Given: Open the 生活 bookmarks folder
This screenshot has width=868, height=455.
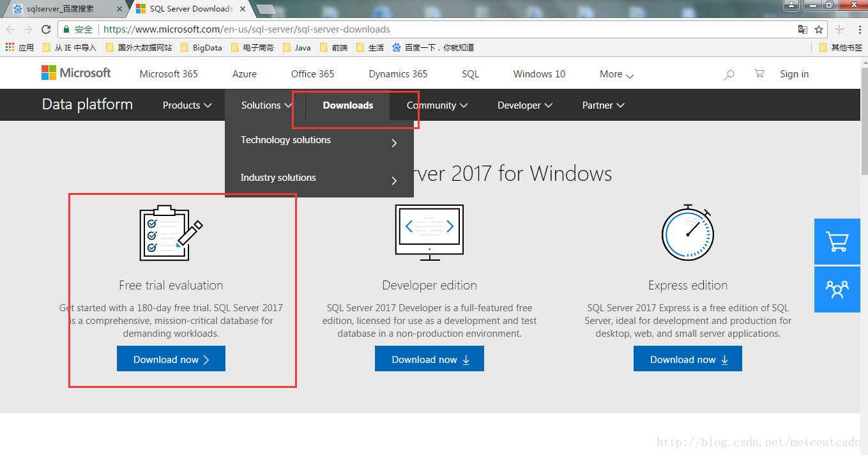Looking at the screenshot, I should 370,47.
